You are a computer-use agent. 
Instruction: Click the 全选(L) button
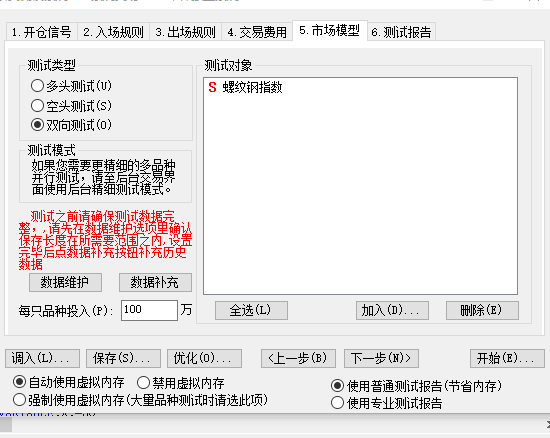pos(251,310)
